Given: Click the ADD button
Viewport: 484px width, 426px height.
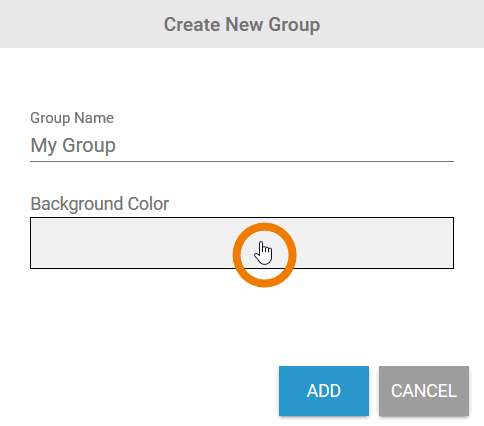Looking at the screenshot, I should tap(324, 391).
